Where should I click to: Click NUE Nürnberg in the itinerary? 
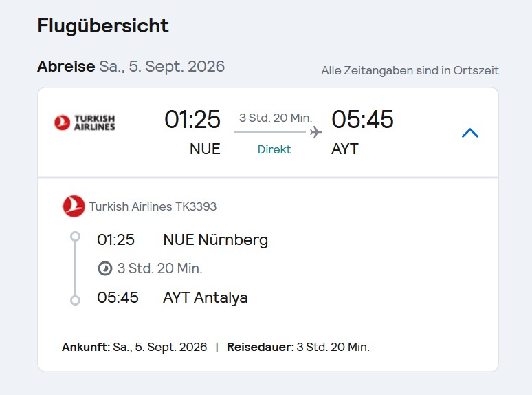[215, 240]
